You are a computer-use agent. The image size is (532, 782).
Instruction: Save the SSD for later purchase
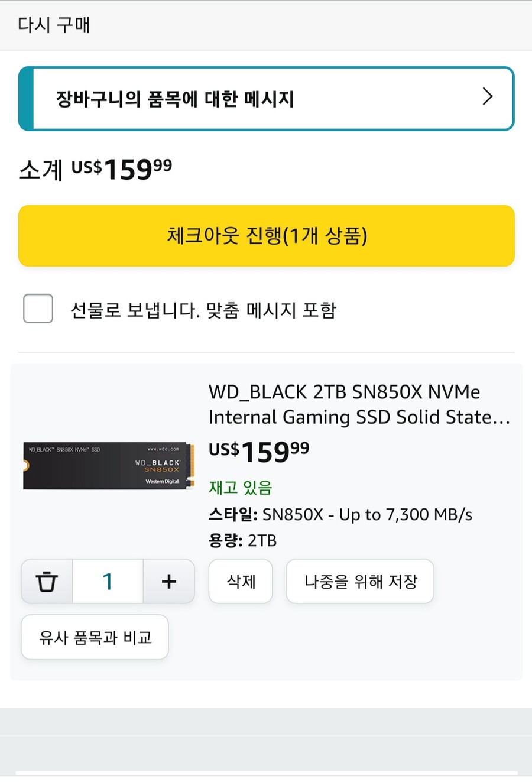(x=360, y=581)
